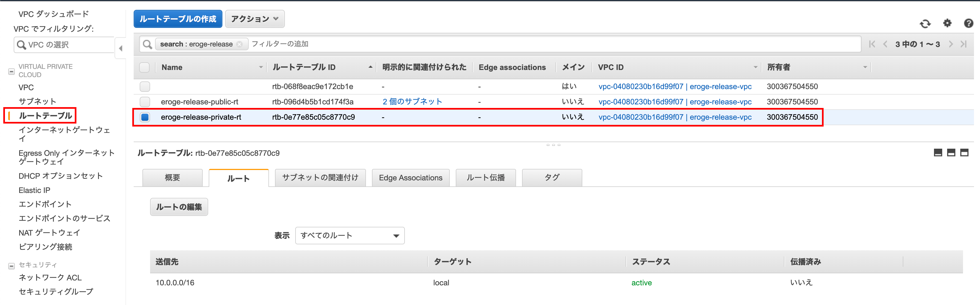Open the 2 個のサブネット link

(x=412, y=101)
